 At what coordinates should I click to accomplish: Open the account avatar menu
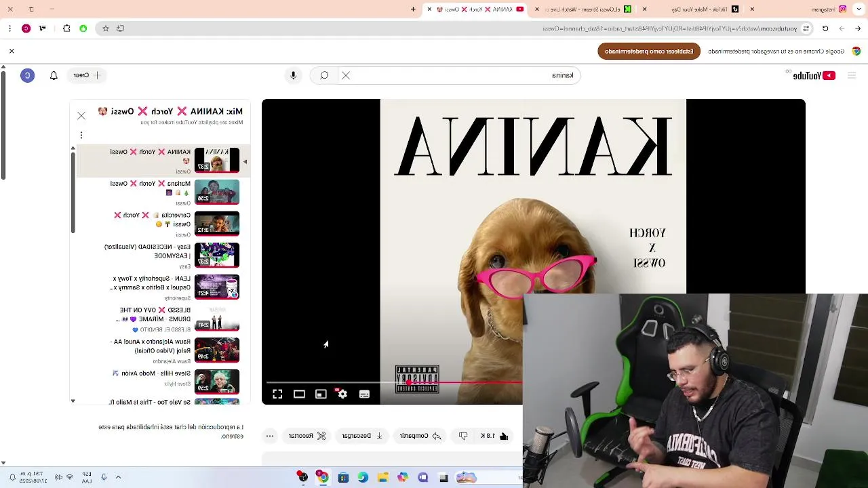(27, 75)
